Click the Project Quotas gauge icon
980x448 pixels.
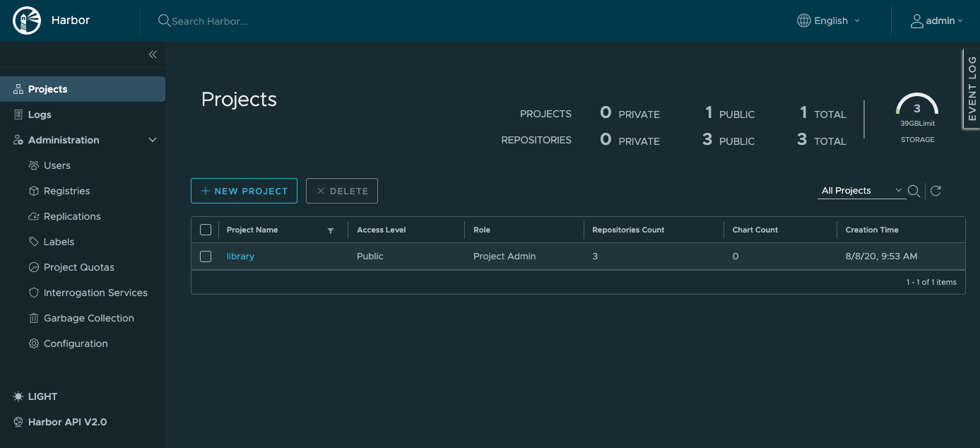click(x=34, y=267)
